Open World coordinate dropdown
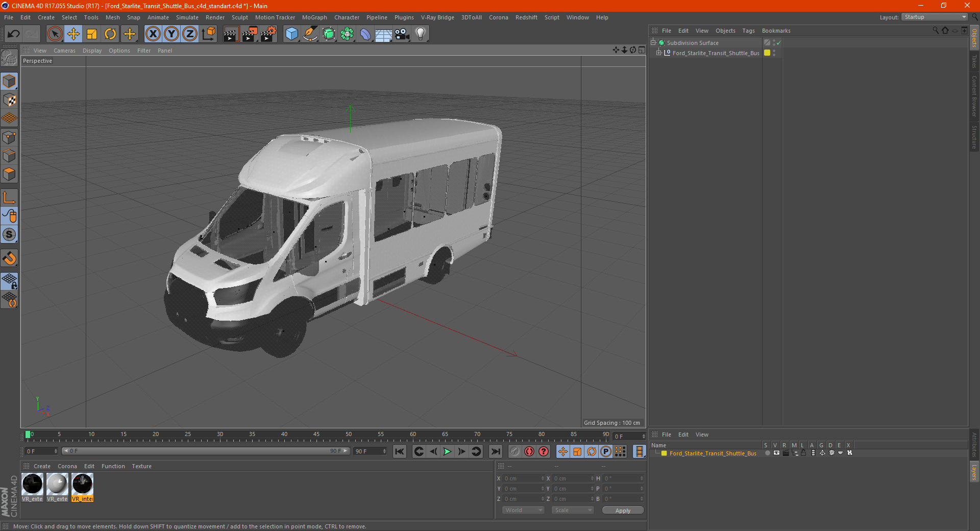 coord(523,510)
